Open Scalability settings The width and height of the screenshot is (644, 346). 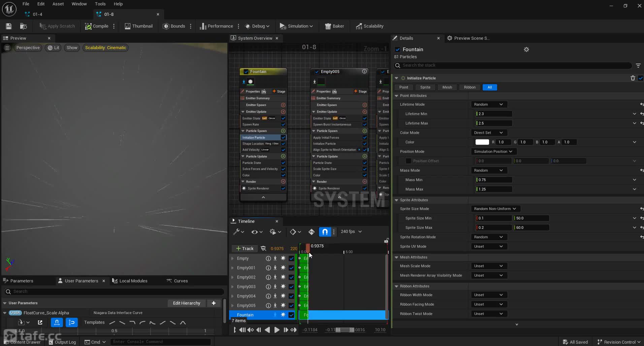point(369,26)
